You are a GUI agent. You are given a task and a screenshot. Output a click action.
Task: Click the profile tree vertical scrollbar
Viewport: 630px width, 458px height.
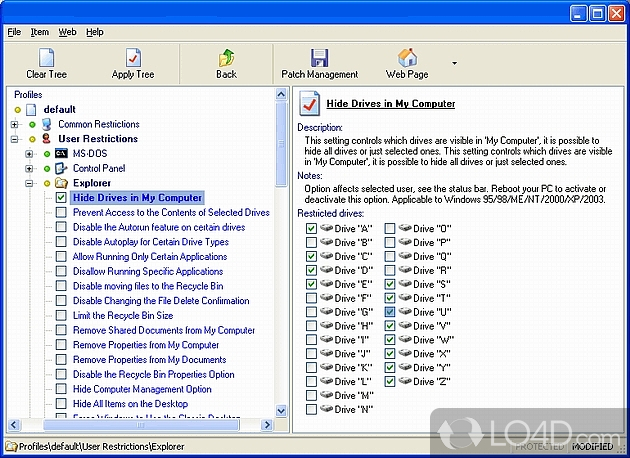point(281,300)
